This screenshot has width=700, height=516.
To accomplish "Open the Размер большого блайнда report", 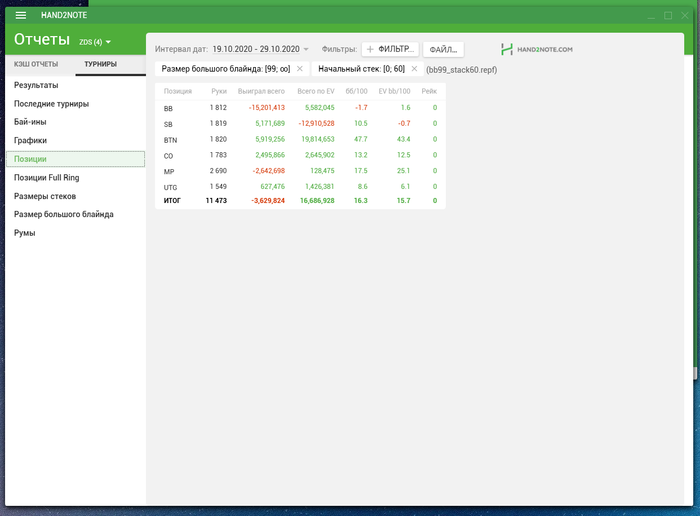I will coord(75,214).
